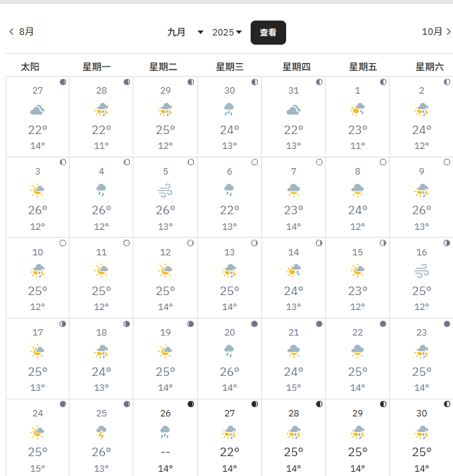
Task: Click the moon phase icon on September 14
Action: (x=319, y=243)
